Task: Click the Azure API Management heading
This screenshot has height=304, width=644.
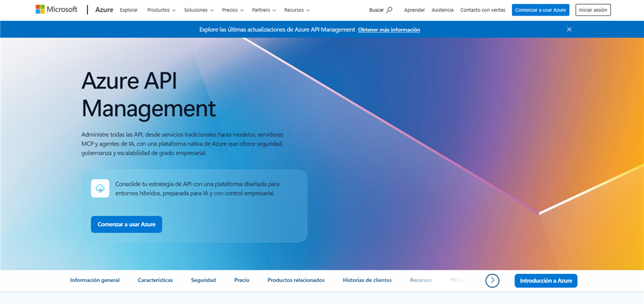Action: 148,95
